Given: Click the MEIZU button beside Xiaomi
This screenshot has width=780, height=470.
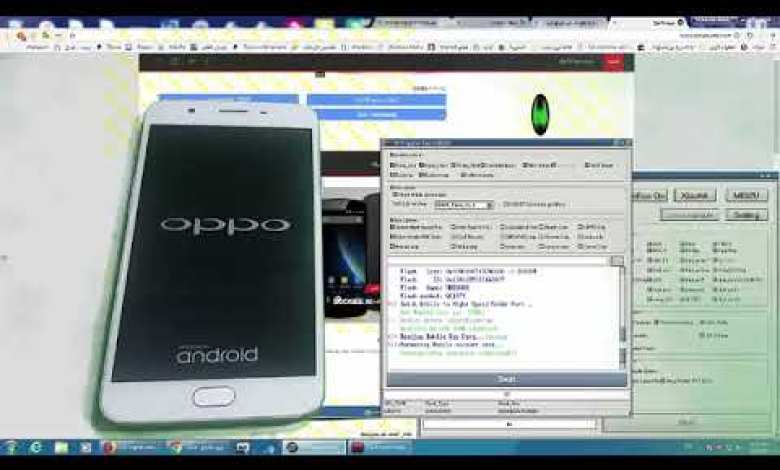Looking at the screenshot, I should [x=746, y=195].
